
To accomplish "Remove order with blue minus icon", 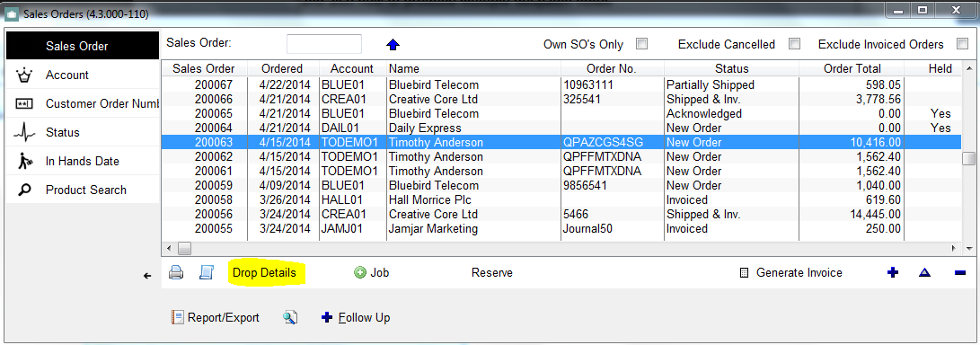I will click(x=960, y=273).
